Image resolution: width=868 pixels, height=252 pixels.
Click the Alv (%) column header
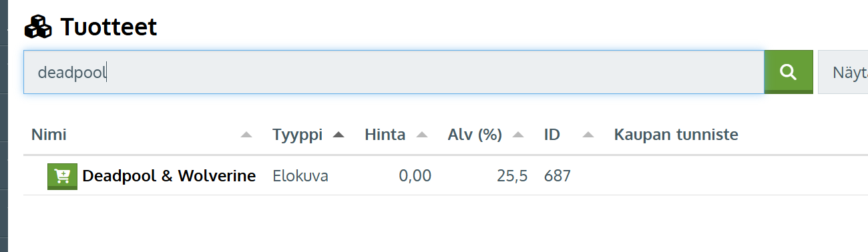click(475, 135)
